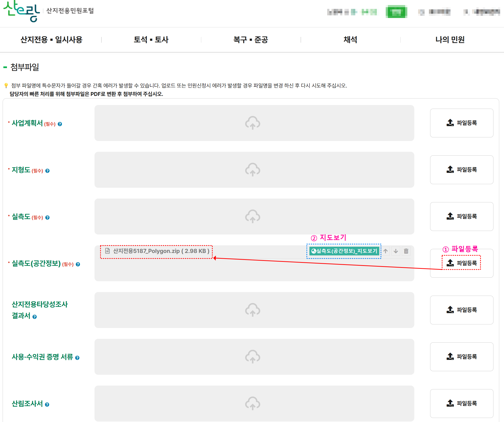
Task: Click the help icon next to 지형도
Action: [x=48, y=171]
